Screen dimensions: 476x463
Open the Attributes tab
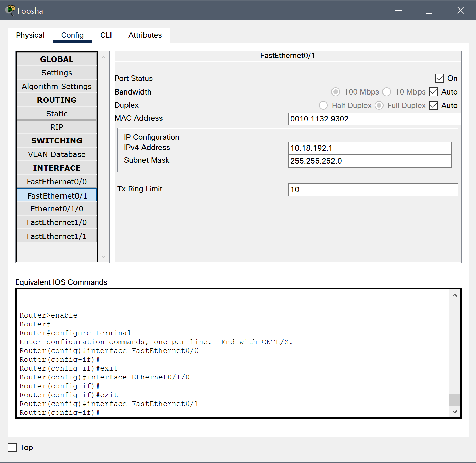point(145,35)
